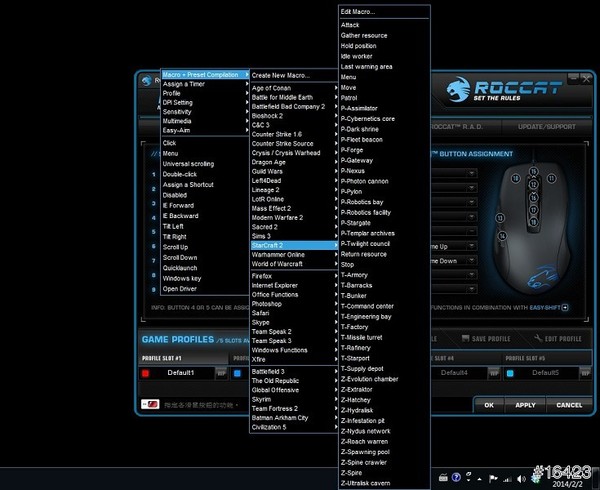Click the blue help icon in taskbar
Screen dimensions: 600x490
click(456, 477)
